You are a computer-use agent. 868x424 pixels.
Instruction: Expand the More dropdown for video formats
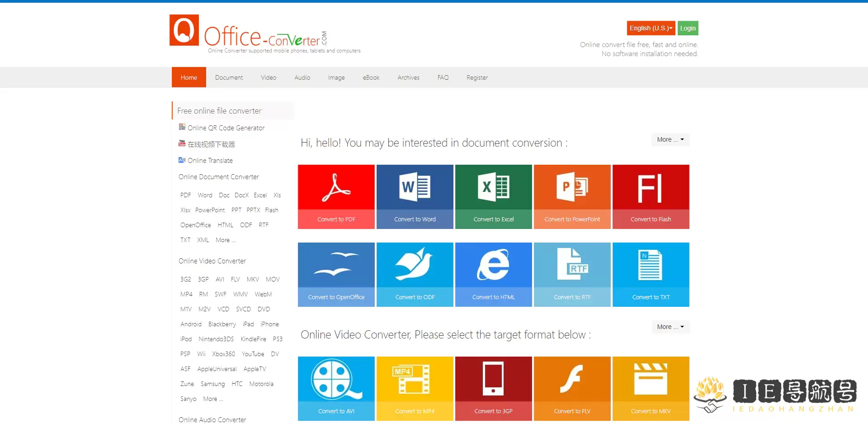[x=670, y=327]
